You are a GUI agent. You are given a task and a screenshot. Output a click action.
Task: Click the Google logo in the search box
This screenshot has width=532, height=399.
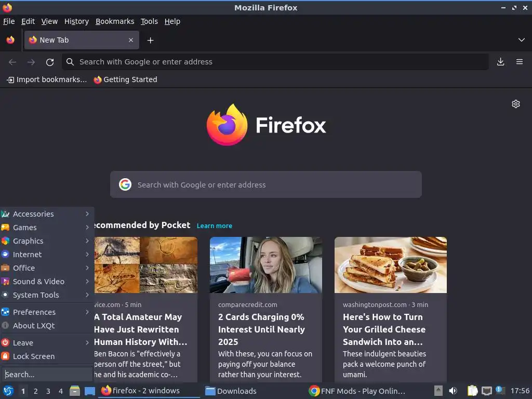click(125, 184)
